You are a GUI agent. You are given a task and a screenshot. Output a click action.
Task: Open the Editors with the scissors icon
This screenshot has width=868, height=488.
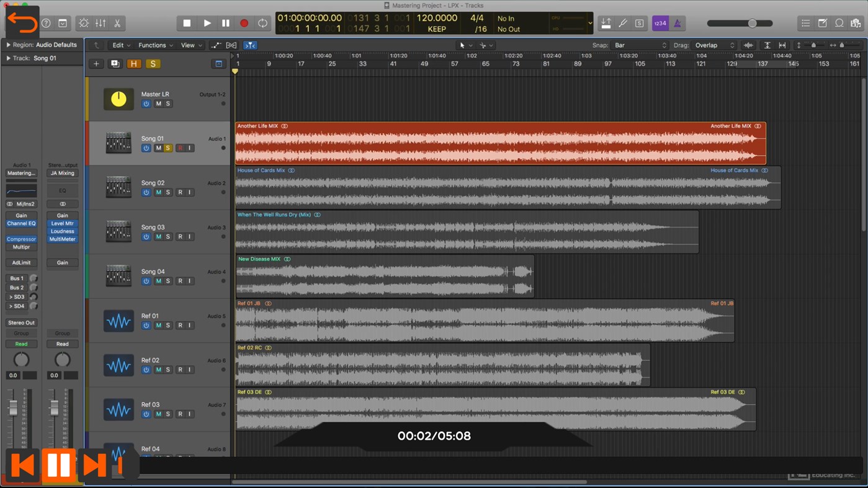coord(117,23)
